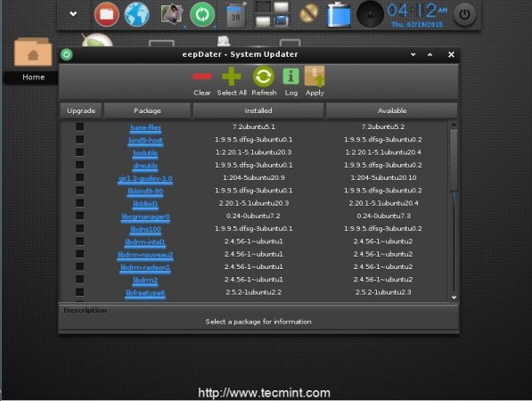The image size is (532, 401).
Task: Open the calendar dock icon showing 38
Action: 236,15
